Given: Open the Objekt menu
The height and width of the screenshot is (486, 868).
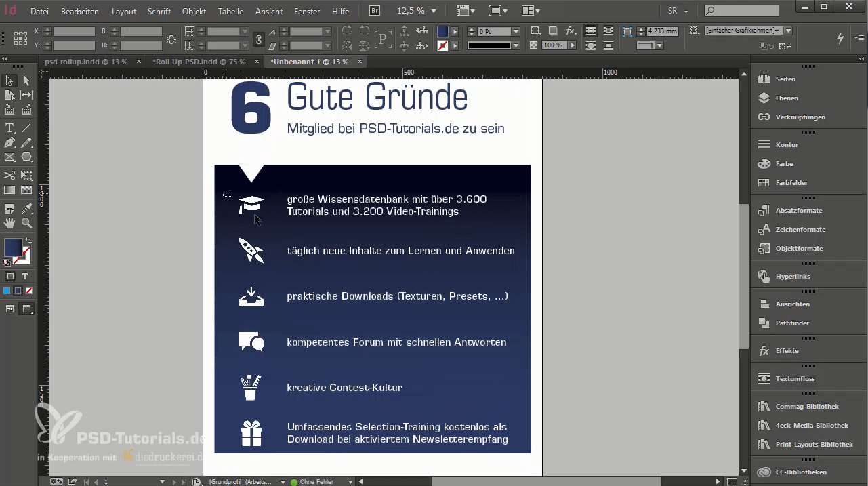Looking at the screenshot, I should [x=194, y=12].
